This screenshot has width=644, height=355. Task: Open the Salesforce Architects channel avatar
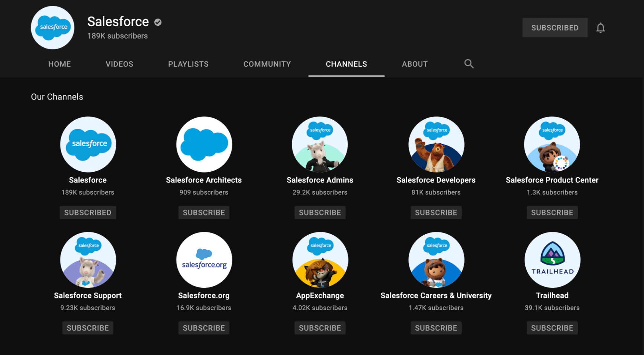click(204, 144)
